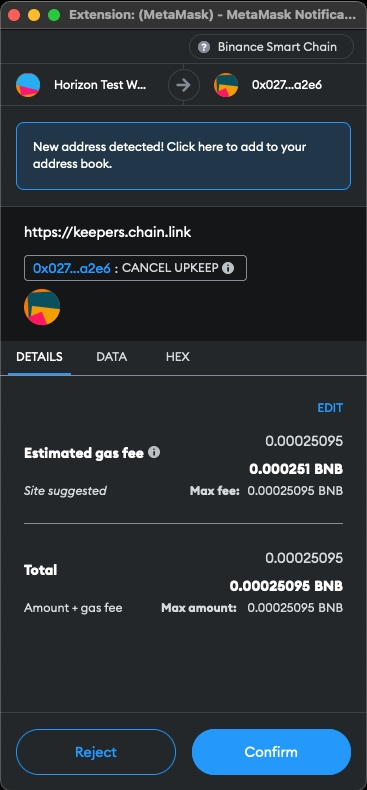Click EDIT to change gas fee

click(330, 408)
